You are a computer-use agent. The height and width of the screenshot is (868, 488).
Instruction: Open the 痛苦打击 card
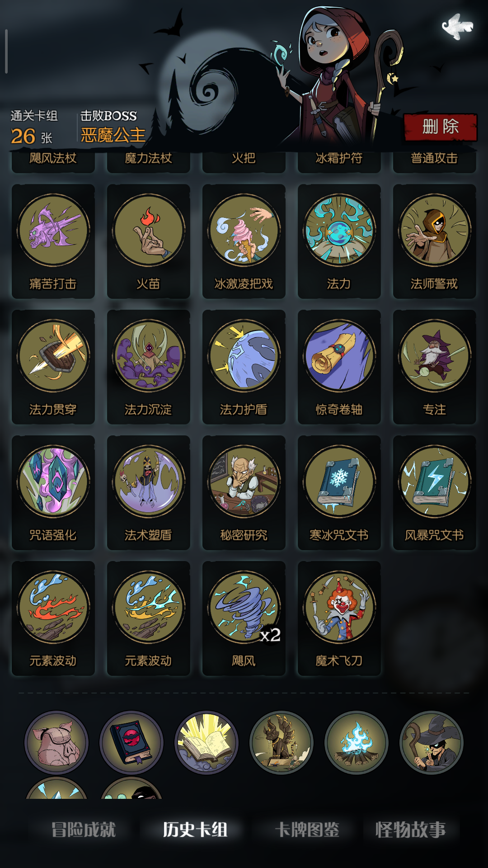(x=53, y=241)
